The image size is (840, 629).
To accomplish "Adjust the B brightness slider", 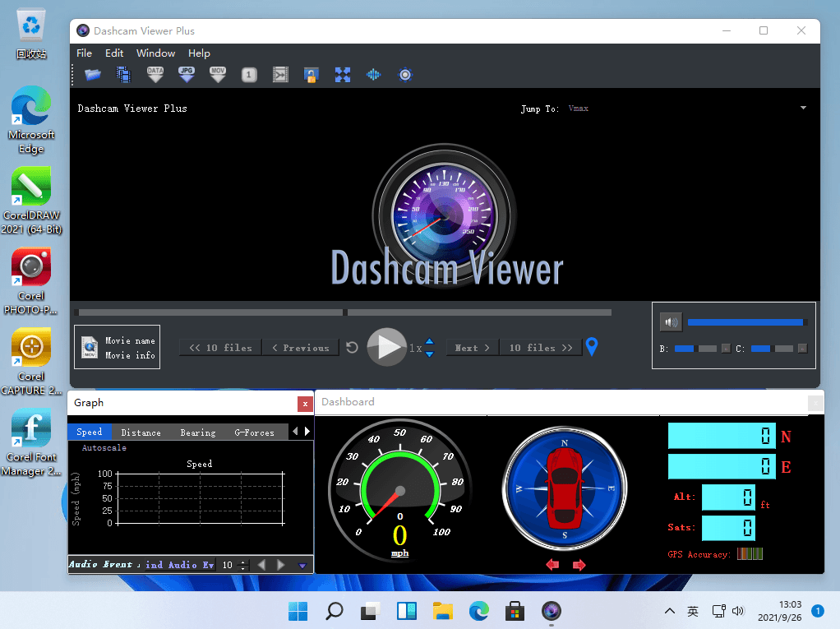I will click(x=695, y=349).
